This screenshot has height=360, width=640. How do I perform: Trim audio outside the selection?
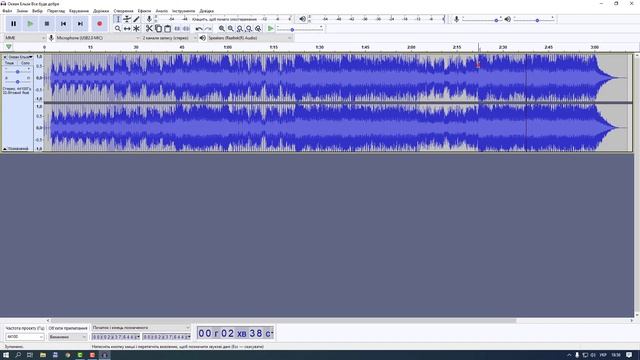(x=177, y=29)
